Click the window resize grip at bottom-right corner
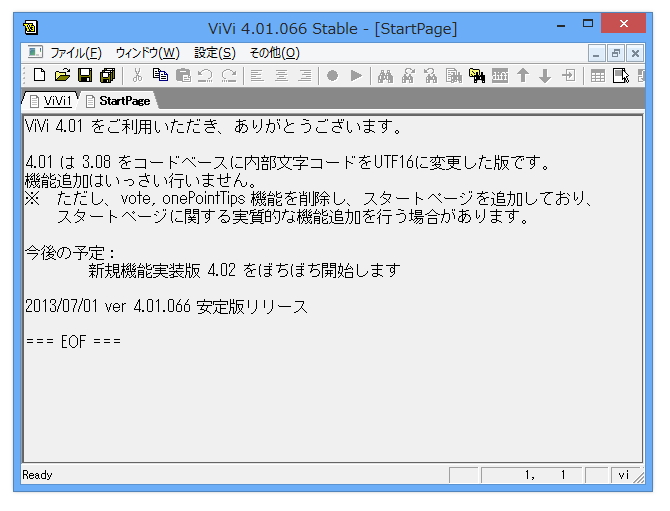This screenshot has width=670, height=511. coord(639,478)
